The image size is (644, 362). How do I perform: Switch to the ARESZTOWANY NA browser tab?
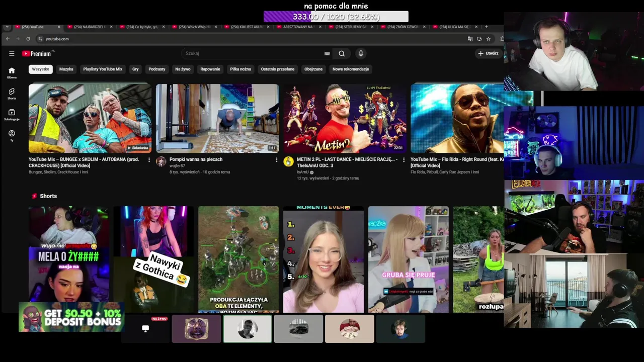pos(298,27)
